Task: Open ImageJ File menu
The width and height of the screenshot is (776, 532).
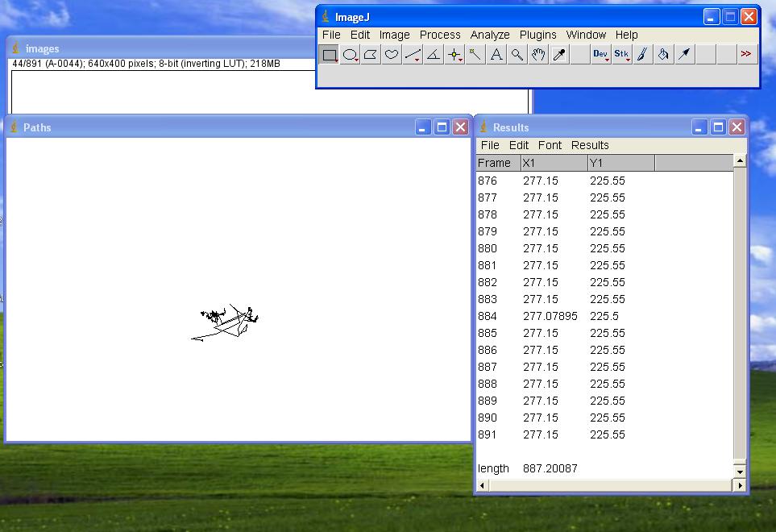Action: pos(331,35)
